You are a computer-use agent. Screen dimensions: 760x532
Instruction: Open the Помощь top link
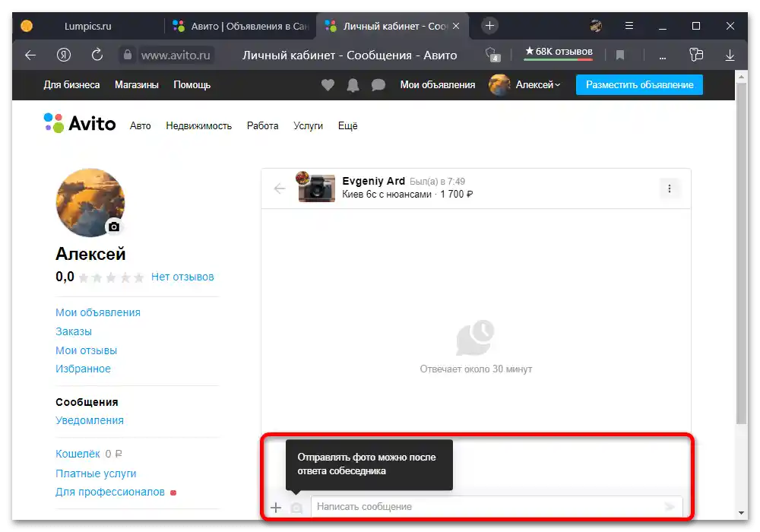(192, 85)
